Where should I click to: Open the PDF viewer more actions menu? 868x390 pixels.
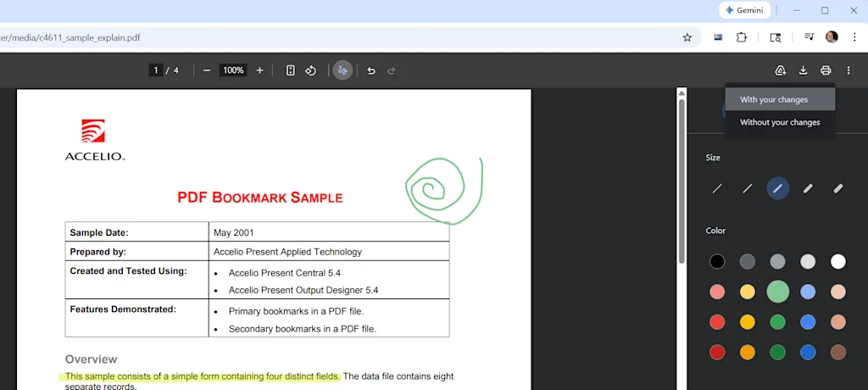tap(849, 70)
